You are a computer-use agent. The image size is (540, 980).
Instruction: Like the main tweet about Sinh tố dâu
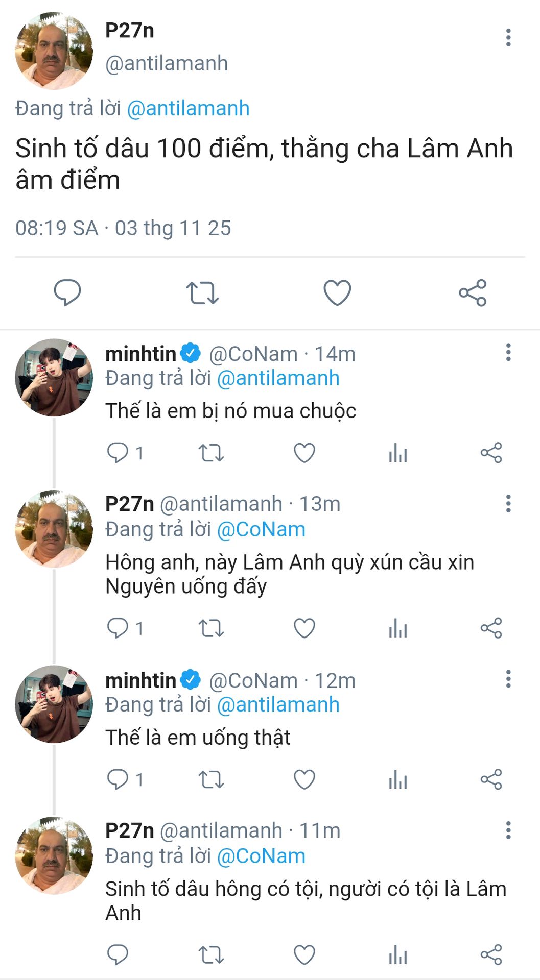(x=337, y=292)
